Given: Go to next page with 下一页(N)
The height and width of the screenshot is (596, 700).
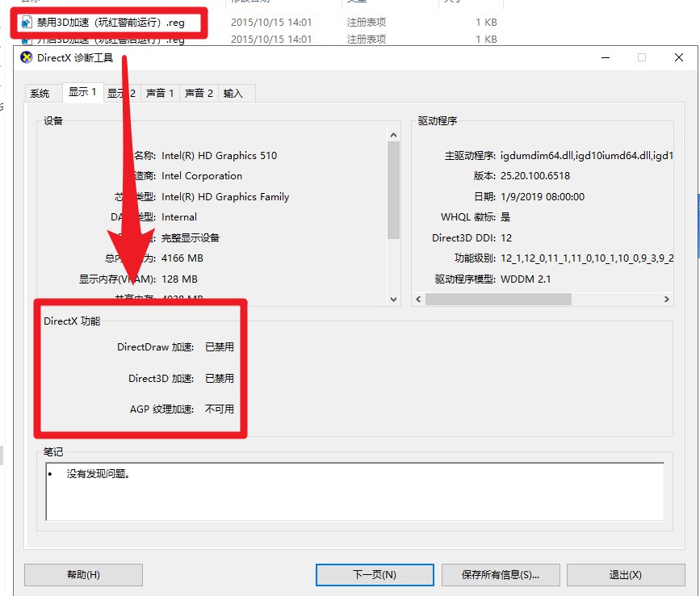Looking at the screenshot, I should (x=375, y=575).
